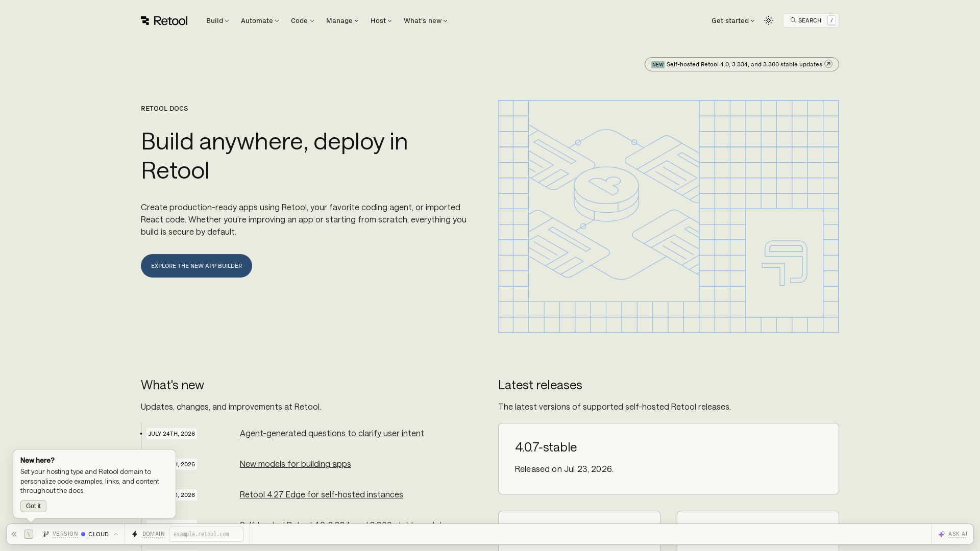Dismiss the tip with Got it
This screenshot has height=551, width=980.
click(x=33, y=506)
